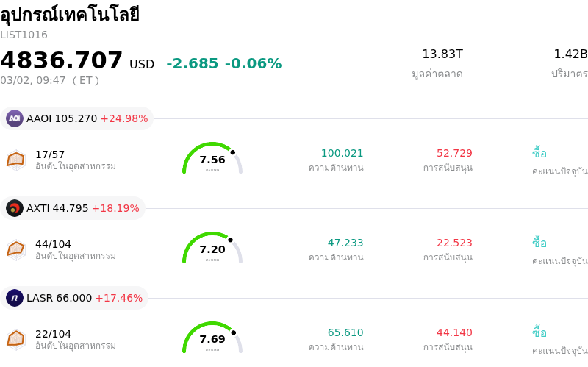Click the LASR industry rank icon

(16, 339)
